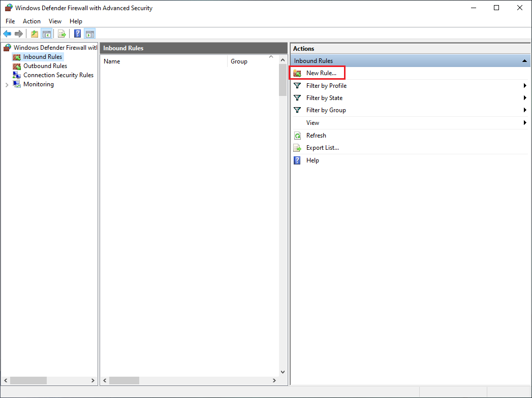The width and height of the screenshot is (532, 398).
Task: Toggle the console tree pane icon
Action: point(46,34)
